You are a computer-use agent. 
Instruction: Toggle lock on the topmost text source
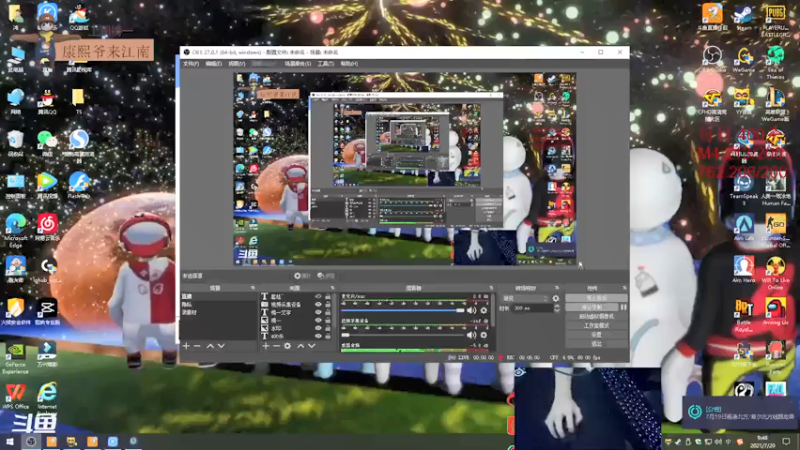[328, 296]
